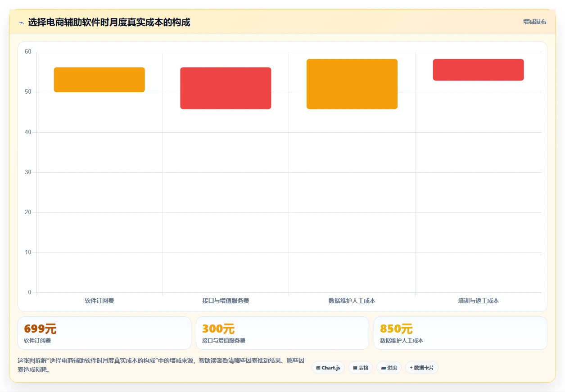Click the y-axis value 20
The width and height of the screenshot is (565, 392).
click(x=28, y=212)
